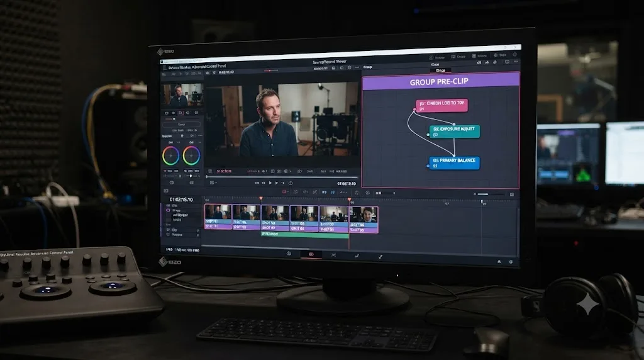Select the EXPOSURE ADJUST node
The image size is (644, 360).
[x=454, y=131]
